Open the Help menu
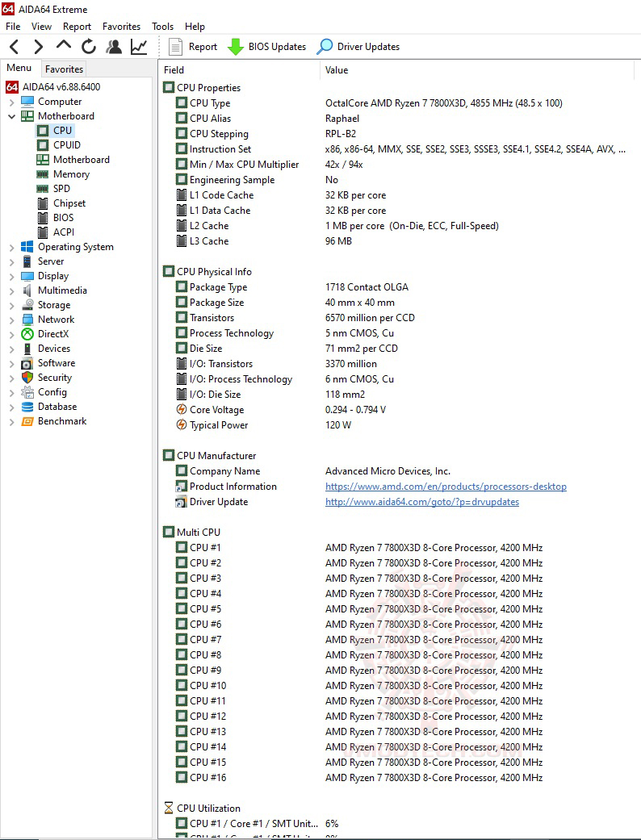This screenshot has width=641, height=840. [x=195, y=27]
